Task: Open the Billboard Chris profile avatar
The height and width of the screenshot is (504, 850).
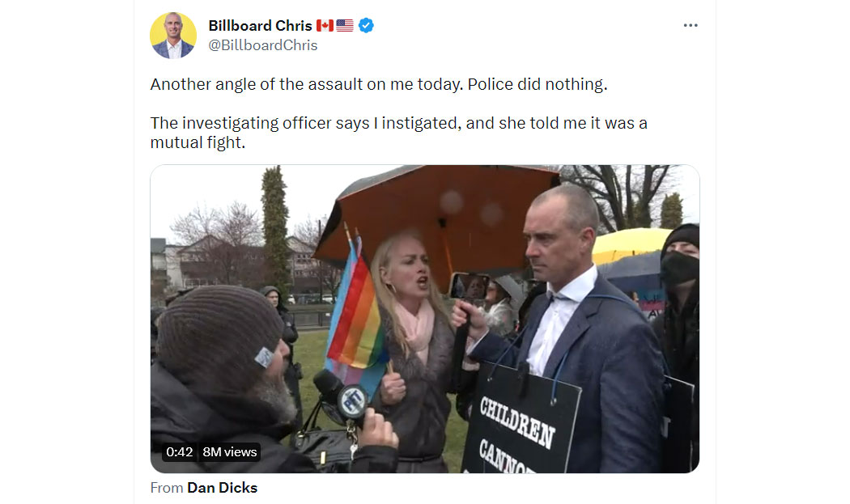Action: 173,36
